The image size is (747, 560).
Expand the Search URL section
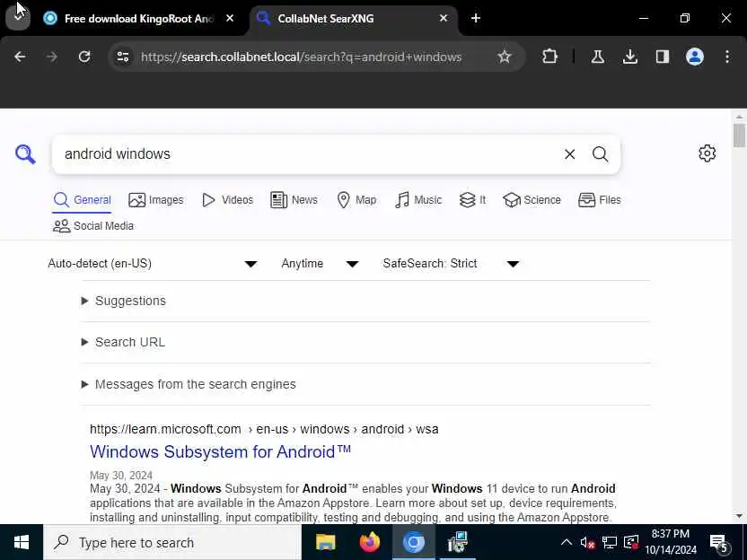(x=123, y=343)
